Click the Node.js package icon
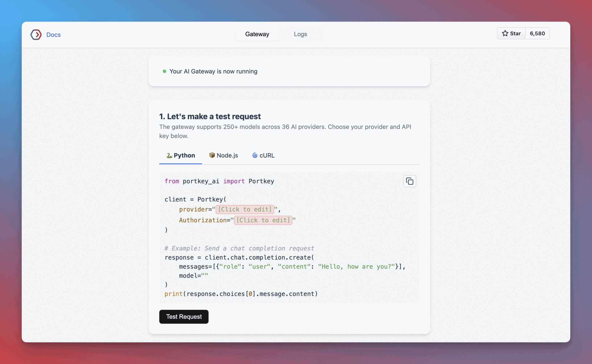 (212, 155)
